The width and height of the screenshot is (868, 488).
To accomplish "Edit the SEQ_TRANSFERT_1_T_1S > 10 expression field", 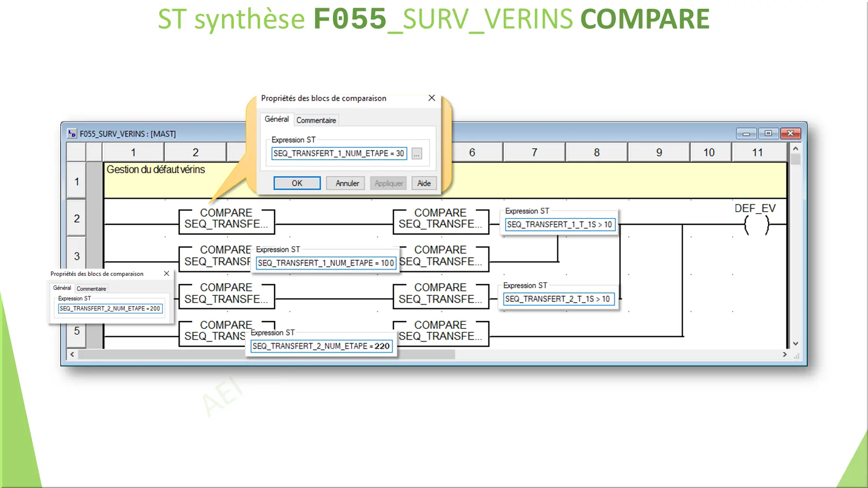I will [560, 224].
